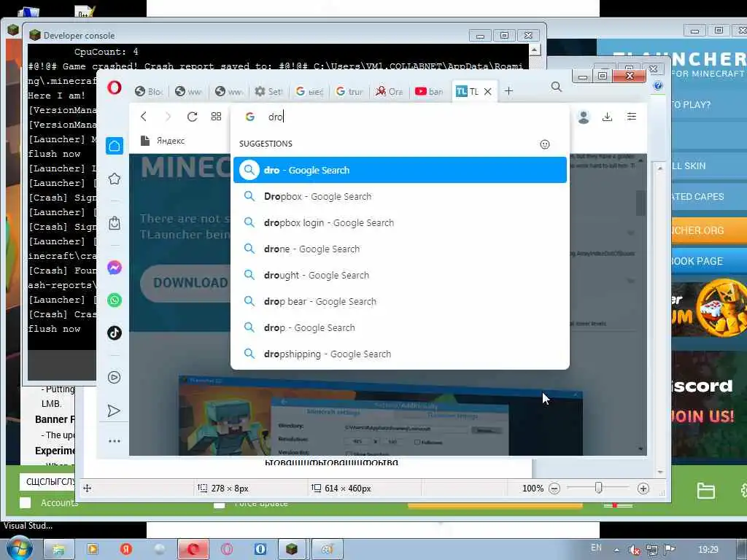Open Messenger in the Opera sidebar
The image size is (747, 560).
click(115, 268)
